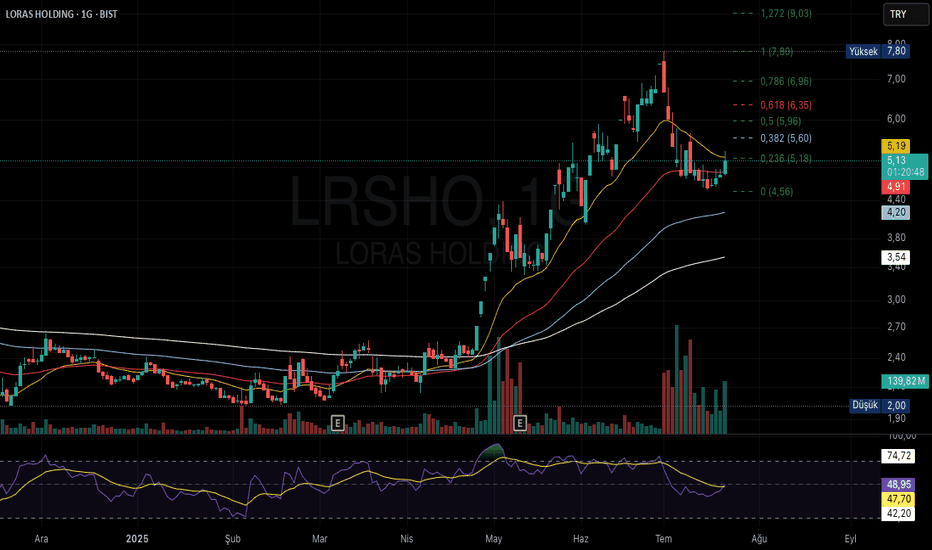Screen dimensions: 932x550
Task: Click the 139,82M volume label
Action: [x=905, y=381]
